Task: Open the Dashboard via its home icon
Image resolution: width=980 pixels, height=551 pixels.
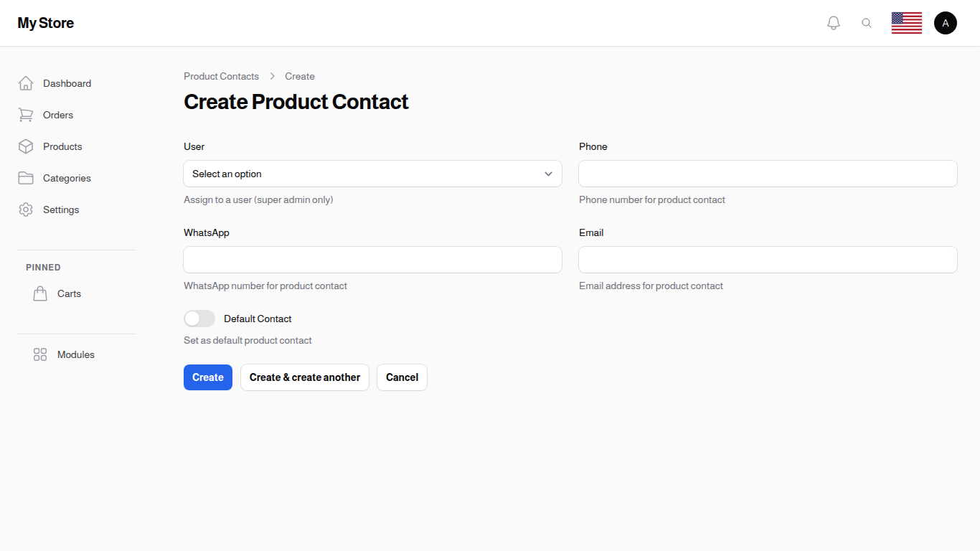Action: [x=26, y=83]
